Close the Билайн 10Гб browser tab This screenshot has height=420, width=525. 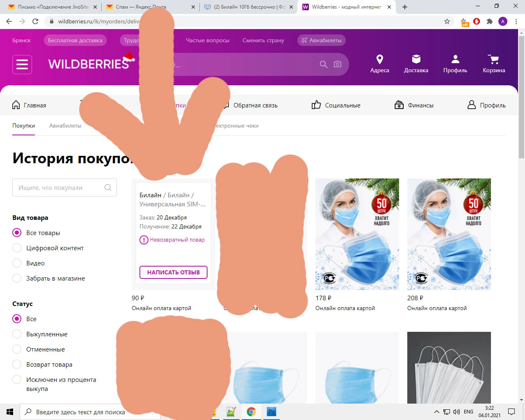click(x=291, y=7)
